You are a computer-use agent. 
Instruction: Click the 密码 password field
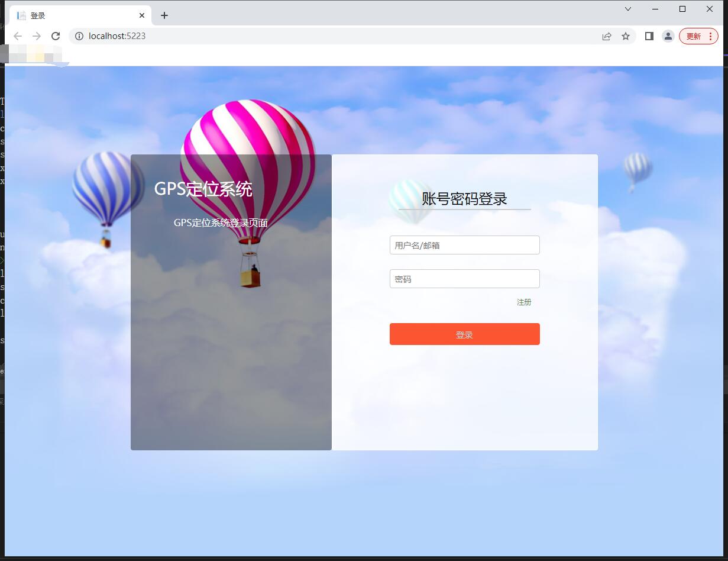coord(464,278)
